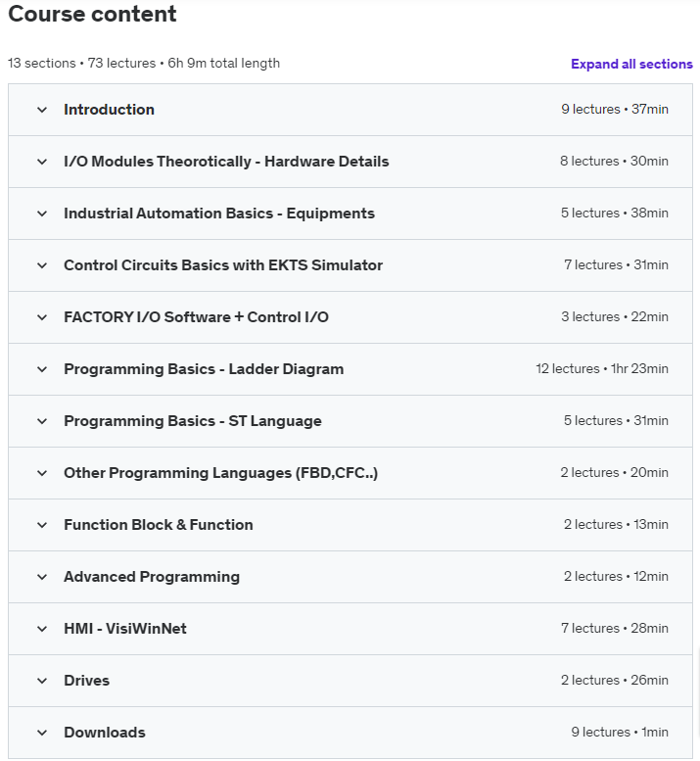700x761 pixels.
Task: Click Drives '2 lectures • 26min' label
Action: pyautogui.click(x=616, y=681)
